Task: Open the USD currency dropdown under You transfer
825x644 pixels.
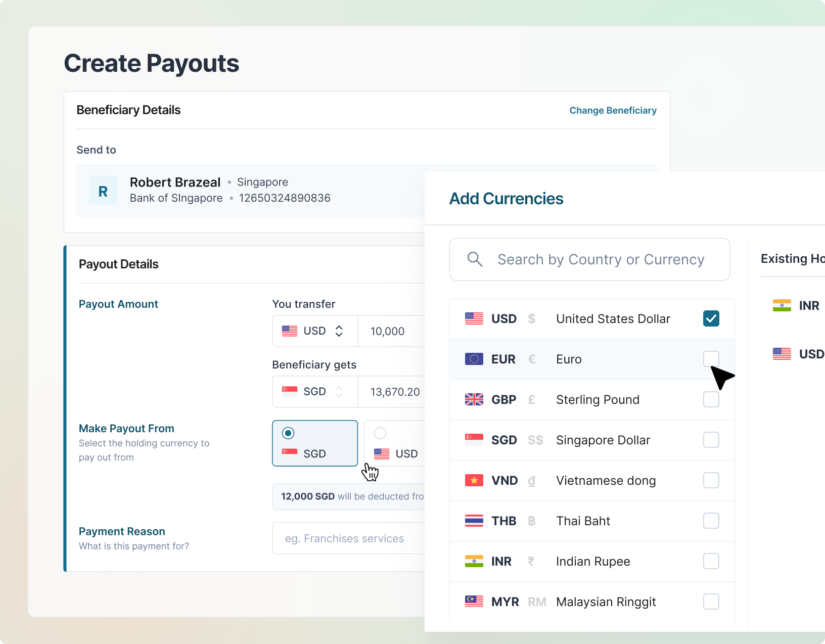Action: pyautogui.click(x=315, y=331)
